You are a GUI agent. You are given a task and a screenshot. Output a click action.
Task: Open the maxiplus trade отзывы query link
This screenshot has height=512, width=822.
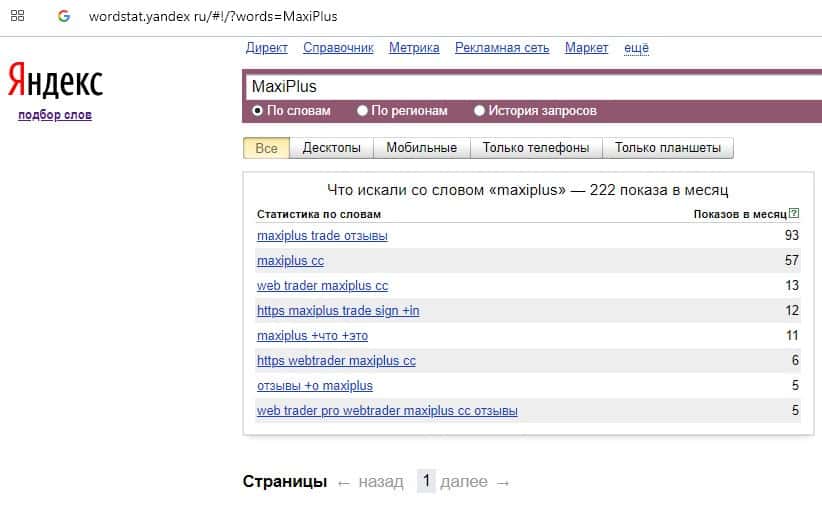[322, 236]
